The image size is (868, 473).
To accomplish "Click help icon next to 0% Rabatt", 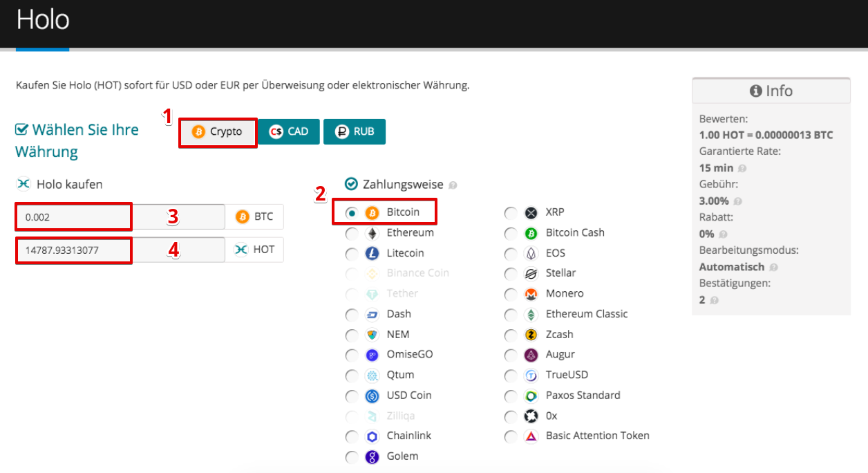I will pos(722,234).
